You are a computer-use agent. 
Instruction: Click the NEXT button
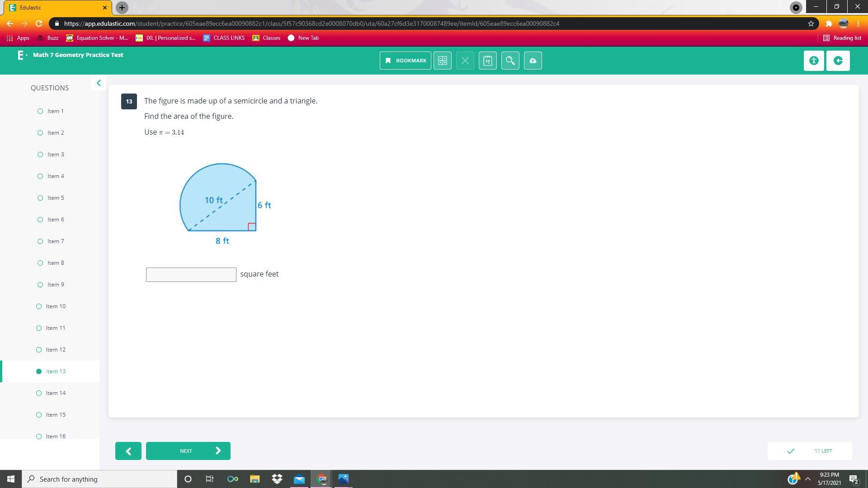pos(188,451)
